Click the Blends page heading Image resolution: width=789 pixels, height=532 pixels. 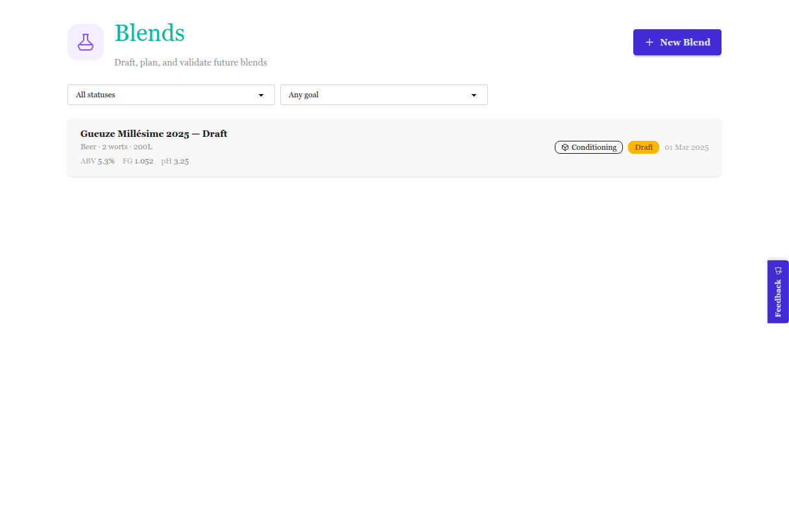coord(149,33)
